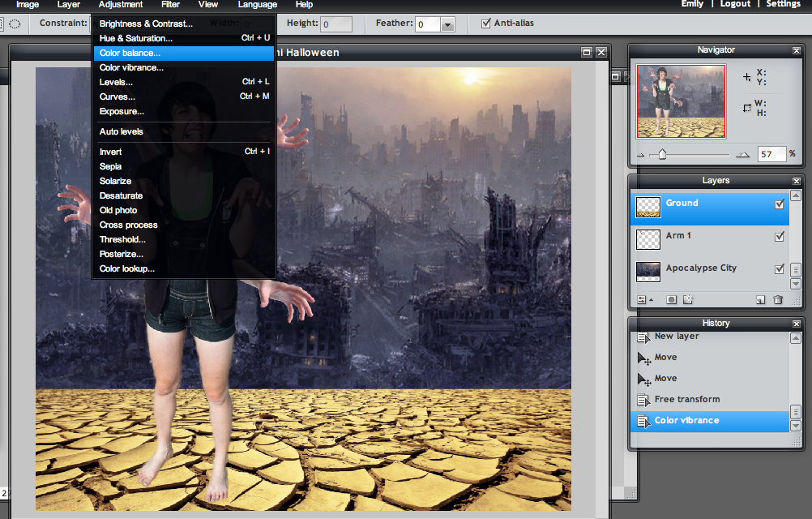Select the New layer history entry
Viewport: 812px width, 519px height.
[710, 337]
